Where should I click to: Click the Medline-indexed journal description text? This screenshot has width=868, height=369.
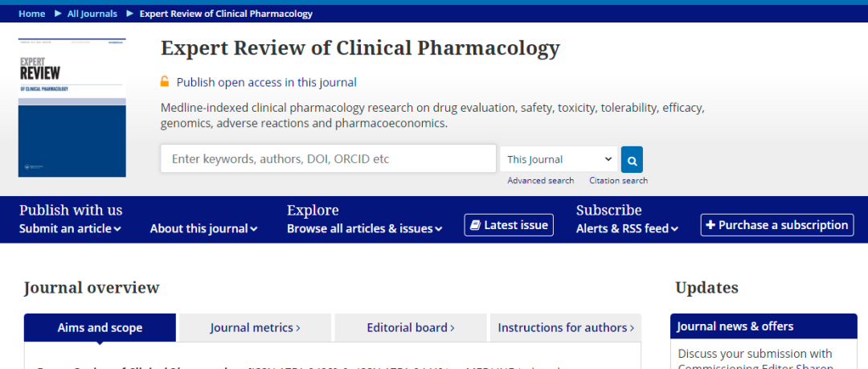[x=432, y=115]
